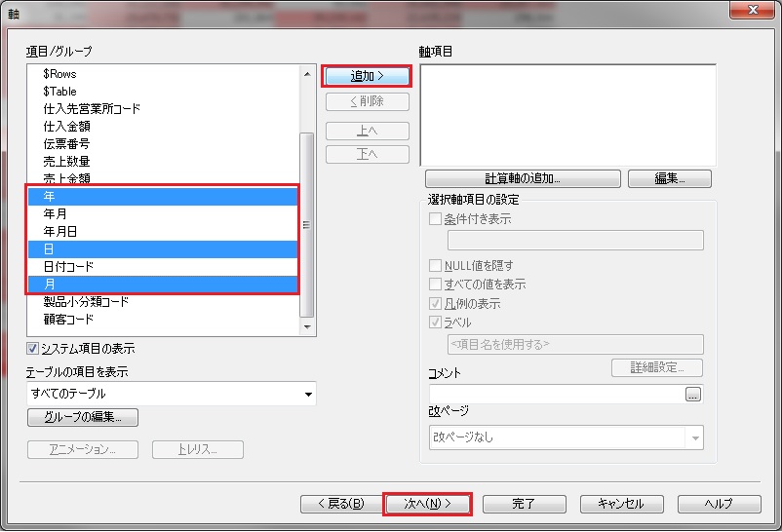Viewport: 782px width, 532px height.
Task: Toggle システム項目の表示 checkbox
Action: pos(33,348)
